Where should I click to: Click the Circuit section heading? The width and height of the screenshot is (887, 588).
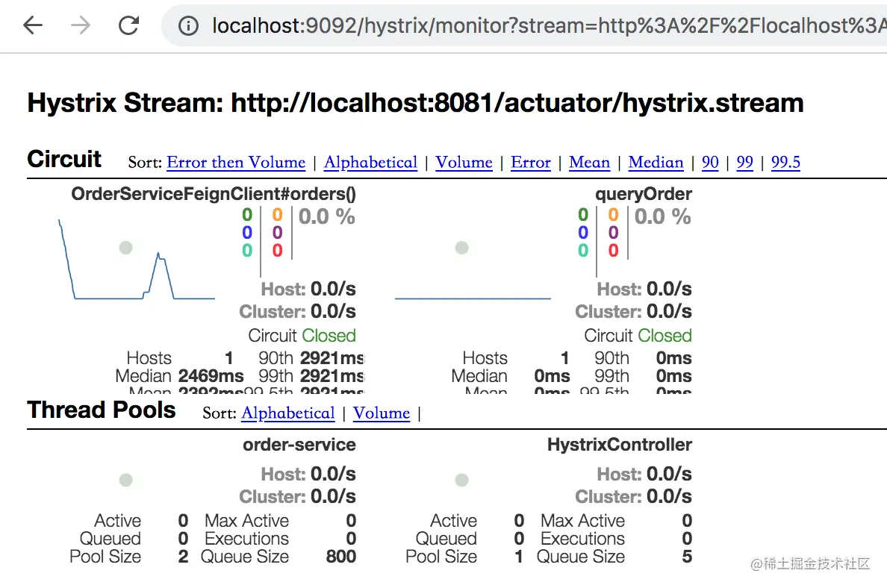point(64,159)
